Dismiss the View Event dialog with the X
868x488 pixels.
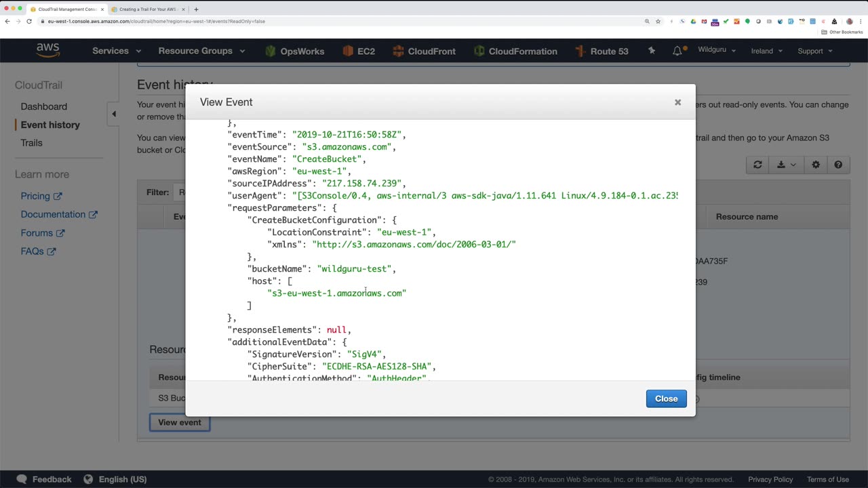[677, 102]
